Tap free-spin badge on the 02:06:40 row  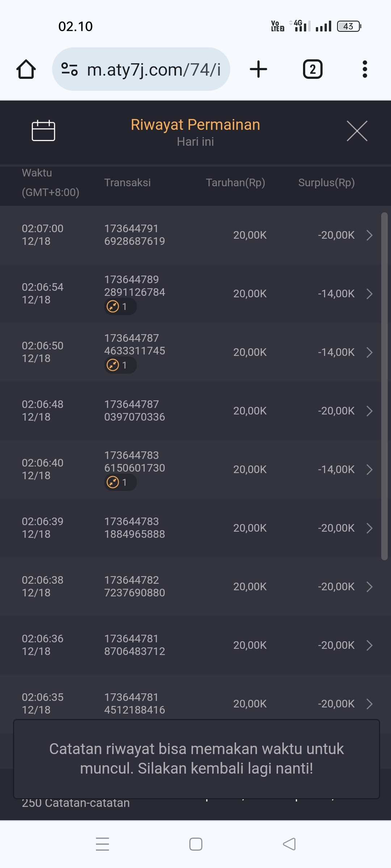click(119, 482)
